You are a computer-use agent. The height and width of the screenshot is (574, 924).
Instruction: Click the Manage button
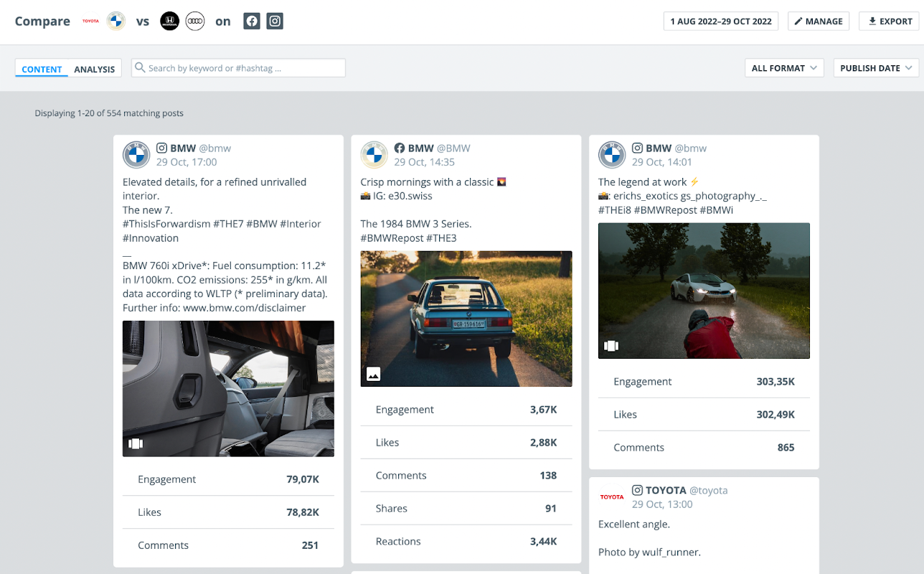click(x=819, y=21)
